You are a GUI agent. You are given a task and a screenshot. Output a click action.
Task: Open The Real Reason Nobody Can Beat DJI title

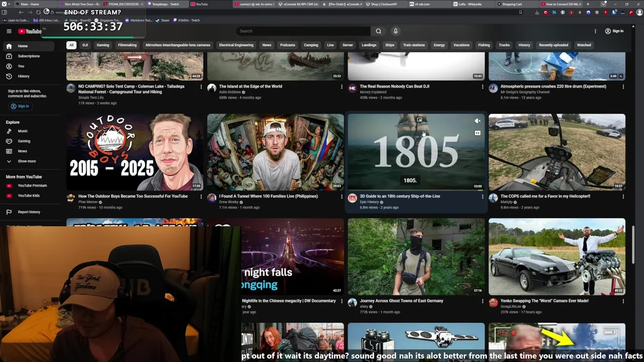click(x=394, y=86)
